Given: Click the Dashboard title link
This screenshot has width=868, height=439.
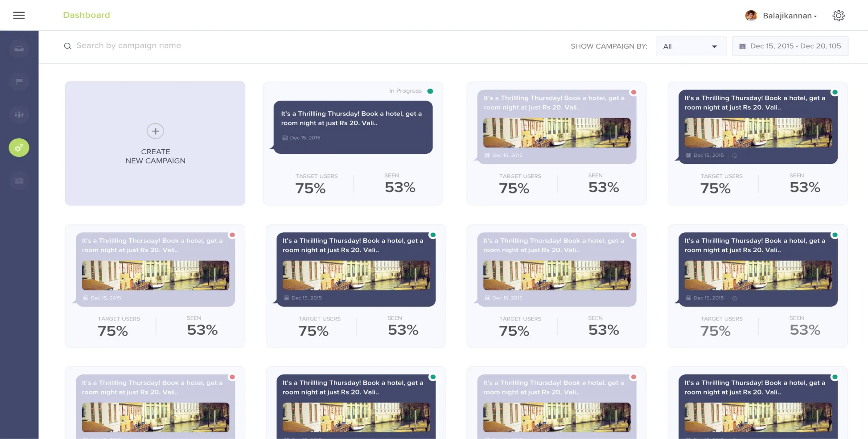Looking at the screenshot, I should tap(86, 15).
